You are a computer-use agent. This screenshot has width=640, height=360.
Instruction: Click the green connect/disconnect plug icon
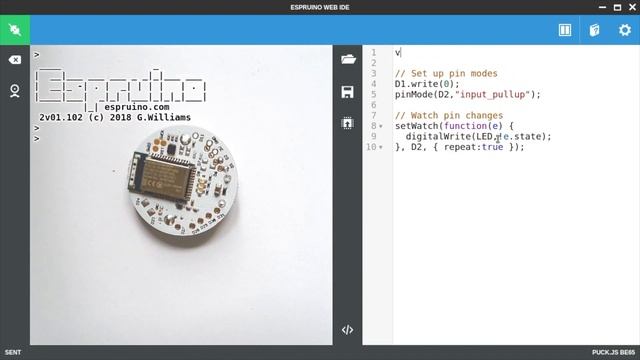point(15,30)
